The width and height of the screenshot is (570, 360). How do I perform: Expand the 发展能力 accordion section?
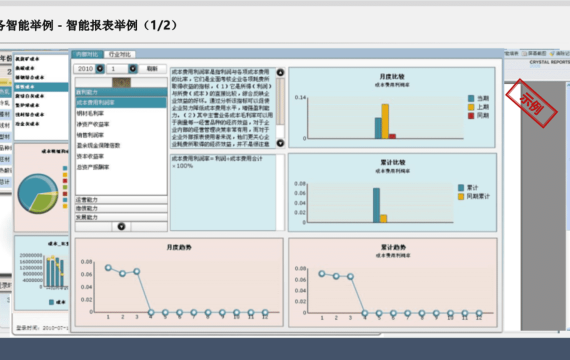[121, 217]
